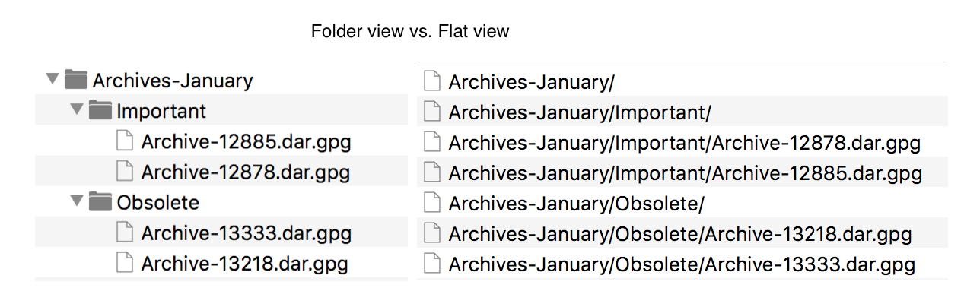Click the Folder view vs. Flat view heading
The image size is (980, 307).
point(410,32)
